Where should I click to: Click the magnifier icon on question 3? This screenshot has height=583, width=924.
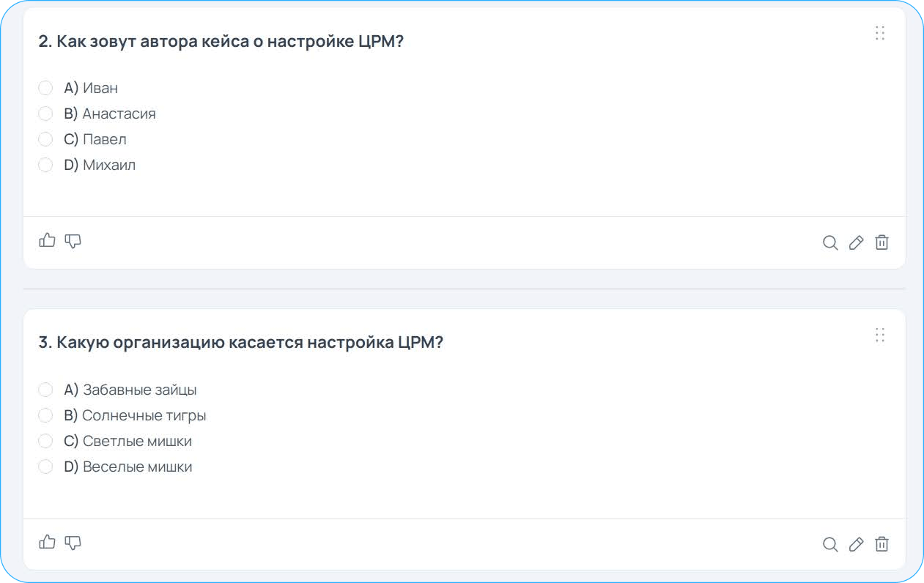tap(830, 544)
